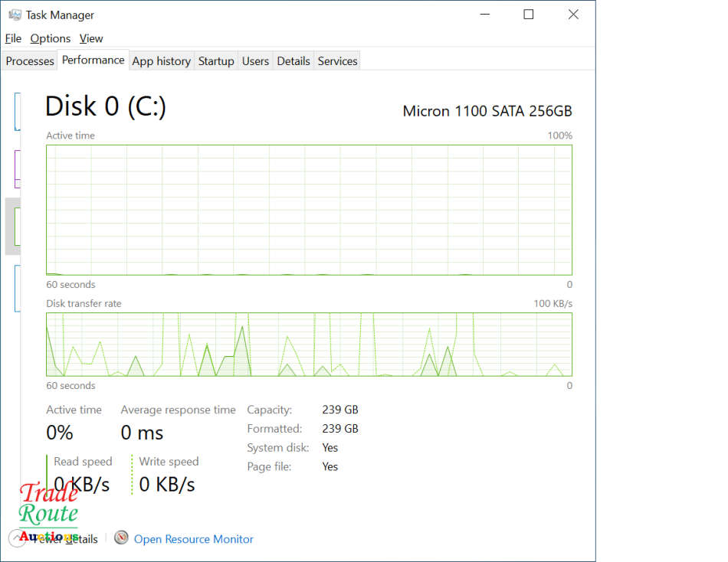This screenshot has height=562, width=728.
Task: Collapse view with the Fewer details chevron
Action: 17,538
